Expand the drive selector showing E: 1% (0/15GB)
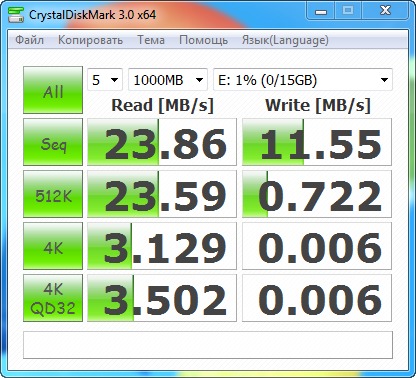Image resolution: width=416 pixels, height=378 pixels. (x=303, y=80)
